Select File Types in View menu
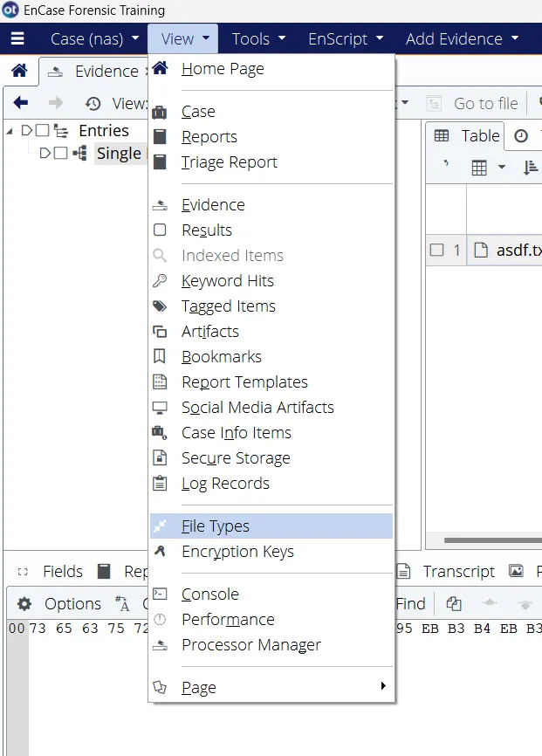This screenshot has width=542, height=756. 271,526
